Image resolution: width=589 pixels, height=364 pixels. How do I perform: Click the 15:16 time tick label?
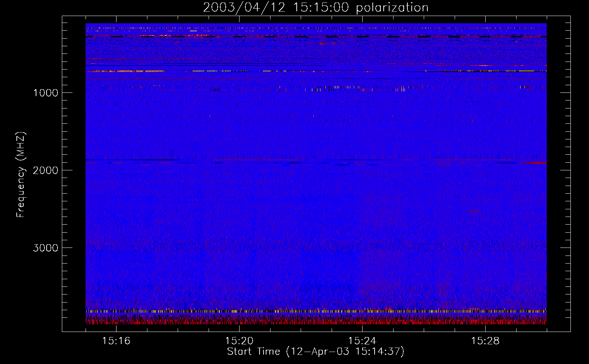click(116, 341)
